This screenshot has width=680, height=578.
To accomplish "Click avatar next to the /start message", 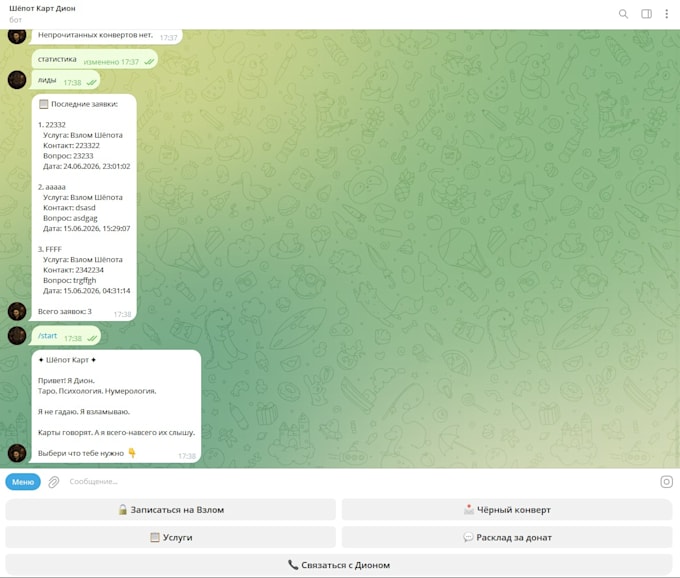I will point(17,336).
